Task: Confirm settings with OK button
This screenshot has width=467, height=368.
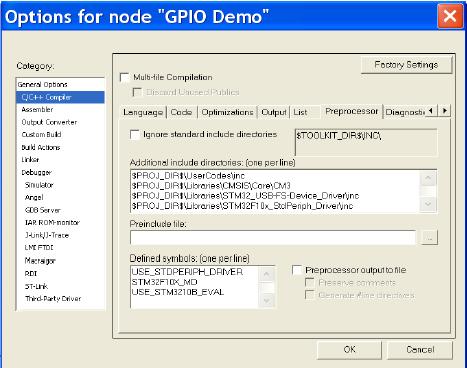Action: tap(349, 350)
